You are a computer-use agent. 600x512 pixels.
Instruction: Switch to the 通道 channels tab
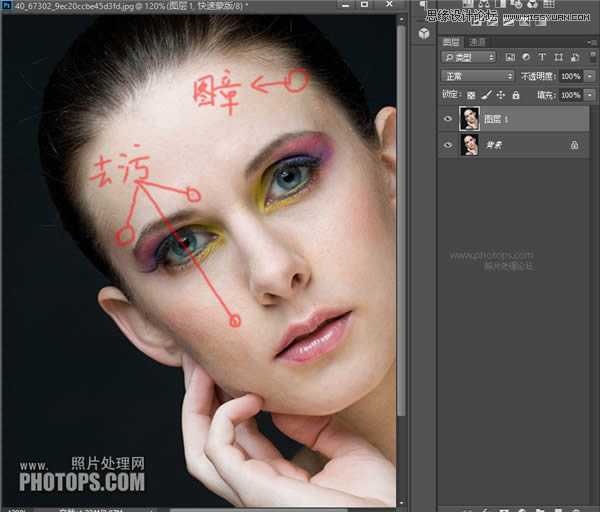(x=477, y=42)
